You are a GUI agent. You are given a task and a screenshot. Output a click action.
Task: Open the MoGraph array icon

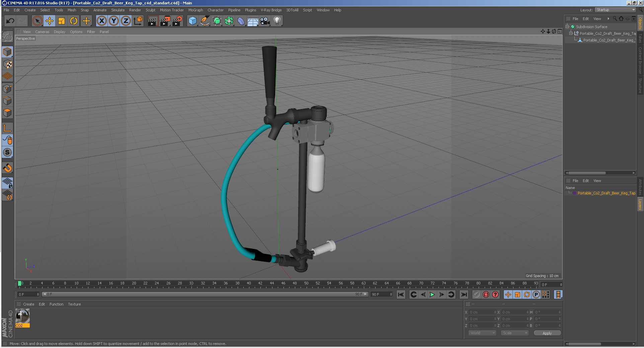pyautogui.click(x=229, y=21)
